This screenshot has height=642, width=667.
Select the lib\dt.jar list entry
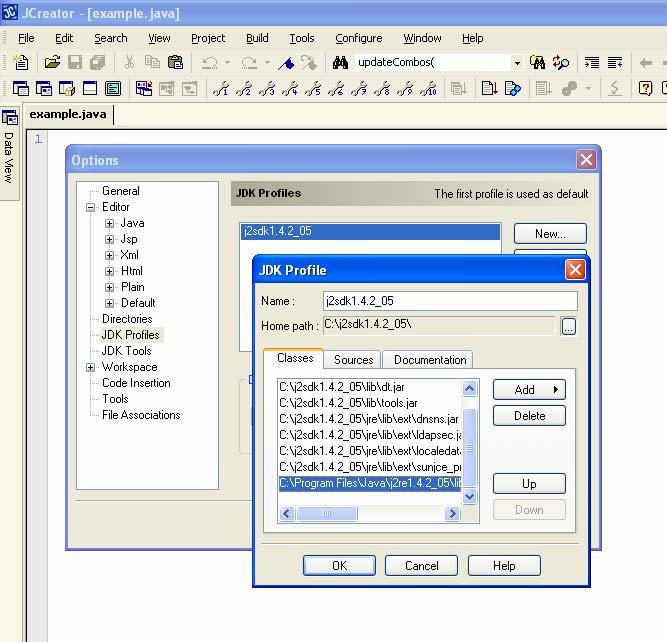369,387
